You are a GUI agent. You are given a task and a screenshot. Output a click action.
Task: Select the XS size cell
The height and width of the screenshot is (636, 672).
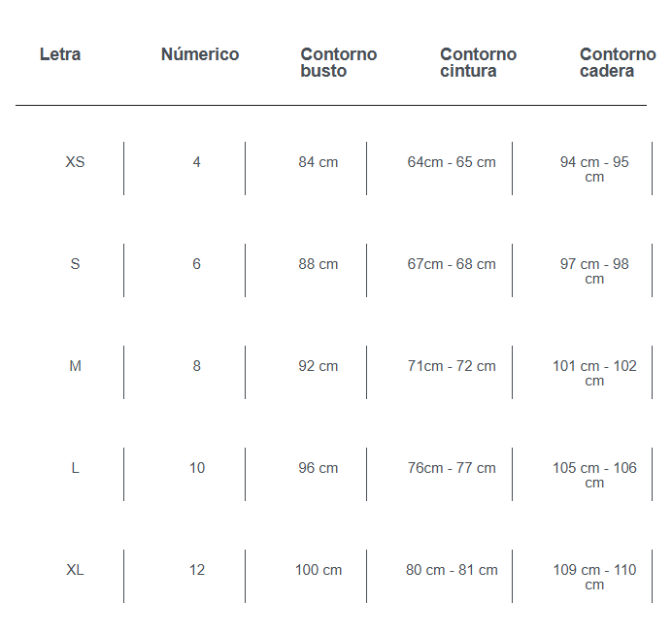tap(75, 162)
